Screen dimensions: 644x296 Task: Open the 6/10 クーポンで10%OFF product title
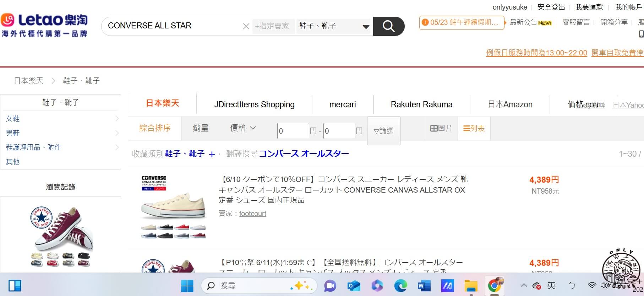343,190
